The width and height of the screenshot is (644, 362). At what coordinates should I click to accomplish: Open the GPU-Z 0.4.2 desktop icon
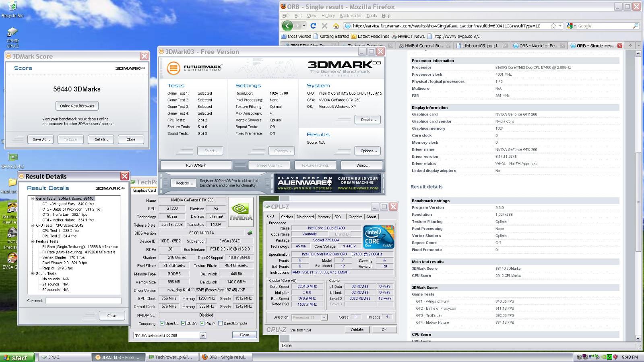click(x=12, y=161)
